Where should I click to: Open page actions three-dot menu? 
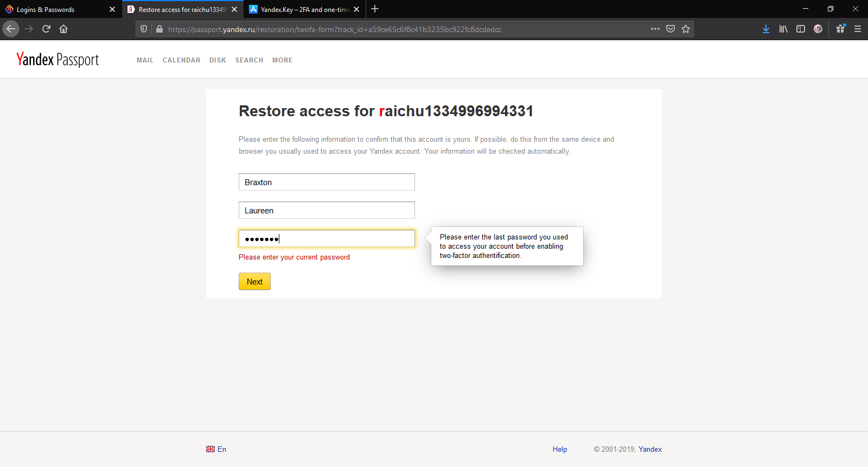coord(655,29)
